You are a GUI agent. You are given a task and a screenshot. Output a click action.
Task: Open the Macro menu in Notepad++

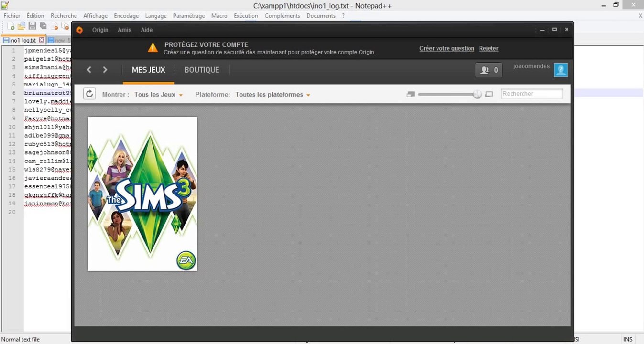click(x=219, y=16)
